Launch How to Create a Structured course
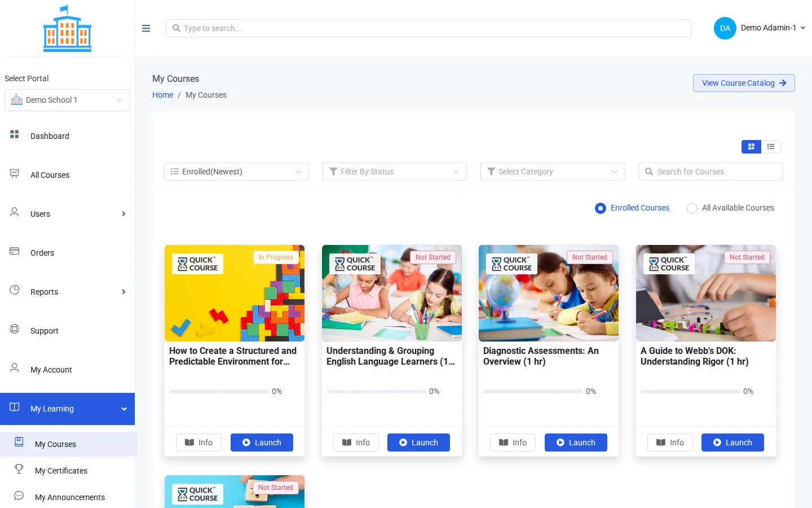The image size is (812, 508). (x=262, y=443)
